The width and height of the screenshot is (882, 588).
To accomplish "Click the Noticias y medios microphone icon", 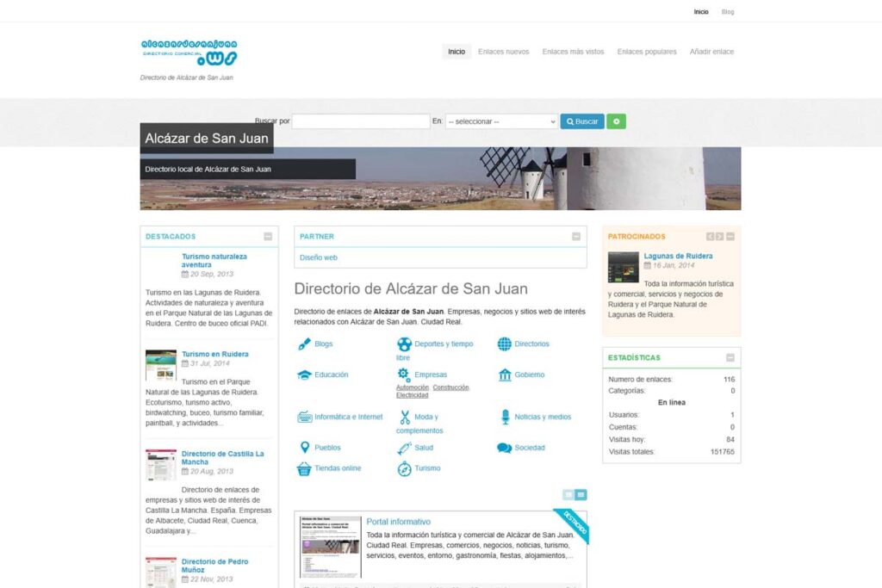I will [x=505, y=417].
